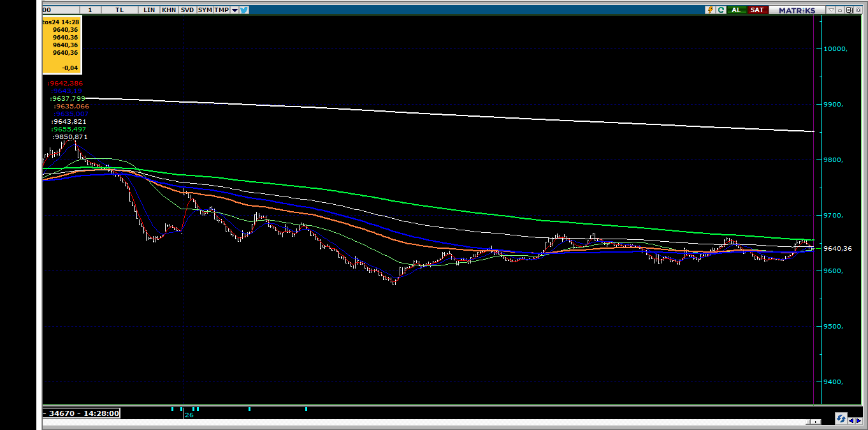The height and width of the screenshot is (430, 868).
Task: Click the 9500 price axis label
Action: tap(834, 327)
